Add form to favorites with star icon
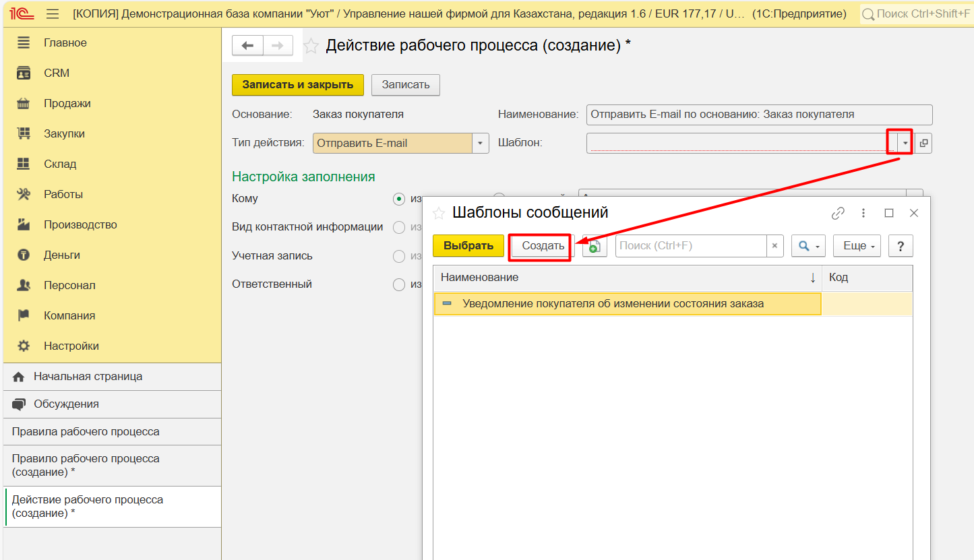974x560 pixels. click(311, 46)
